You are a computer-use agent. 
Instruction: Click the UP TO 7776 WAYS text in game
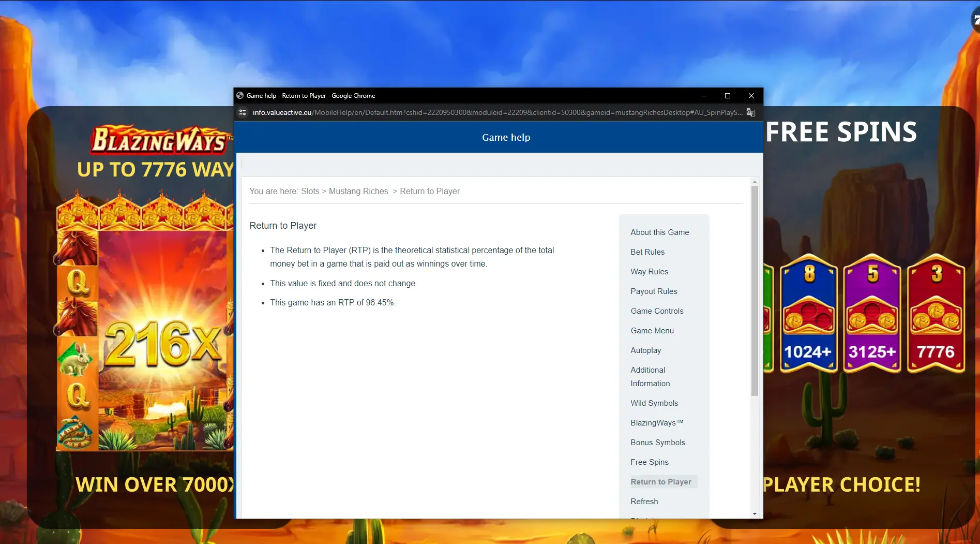[155, 170]
